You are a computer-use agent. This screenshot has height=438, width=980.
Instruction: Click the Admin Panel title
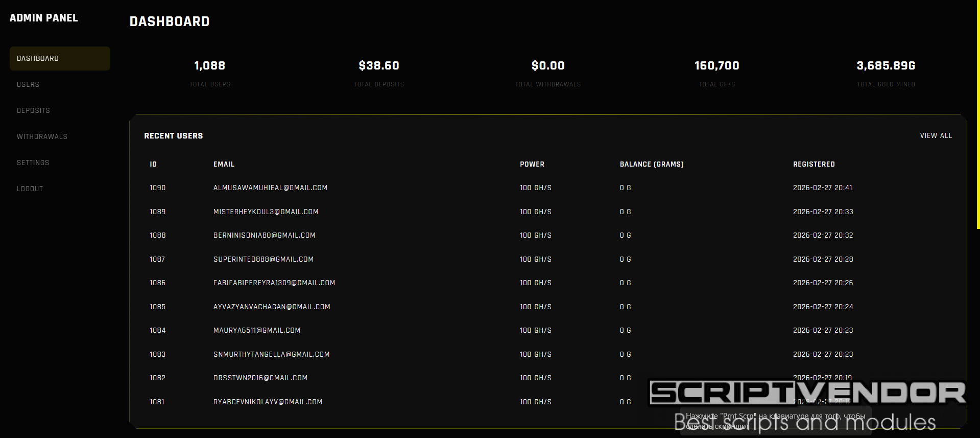[x=44, y=18]
